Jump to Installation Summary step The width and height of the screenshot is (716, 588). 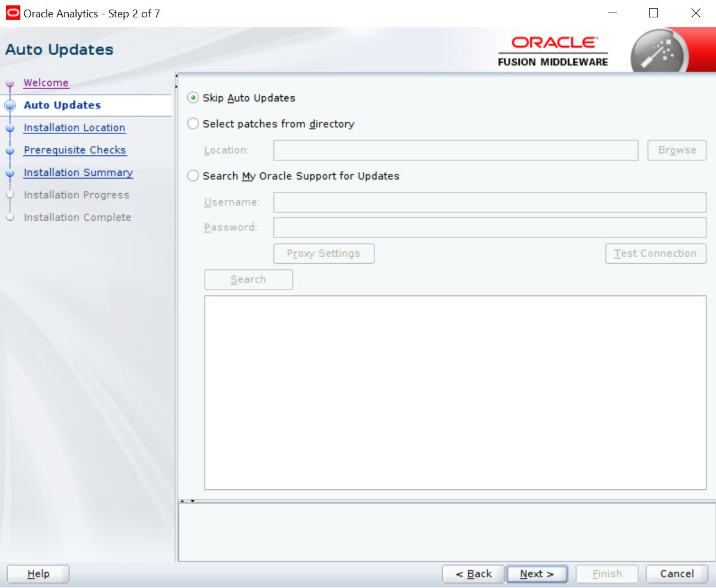tap(78, 172)
